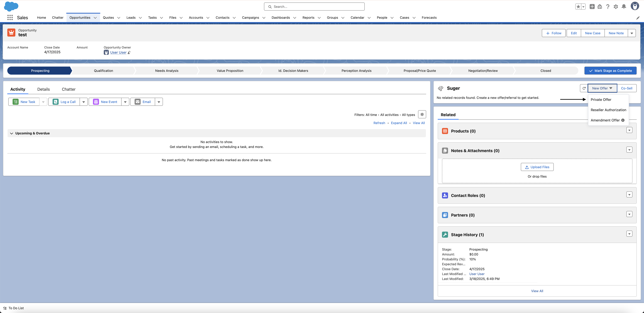Open the Log a Call dropdown arrow
This screenshot has height=313, width=644.
pyautogui.click(x=84, y=102)
